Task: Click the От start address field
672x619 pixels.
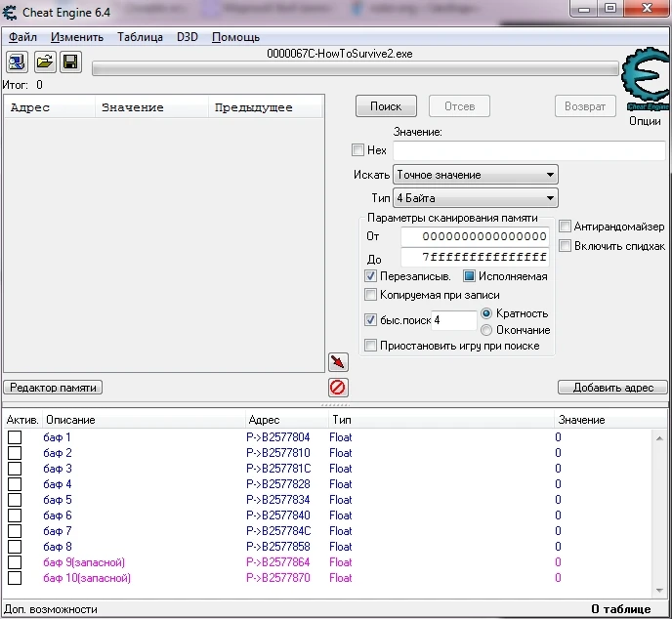Action: 475,236
